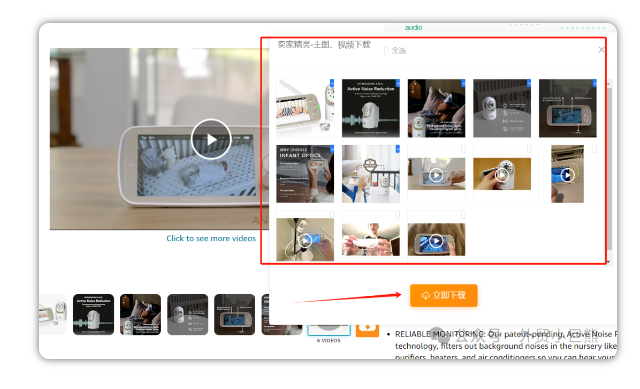Click the 立即下载 download button

coord(444,295)
